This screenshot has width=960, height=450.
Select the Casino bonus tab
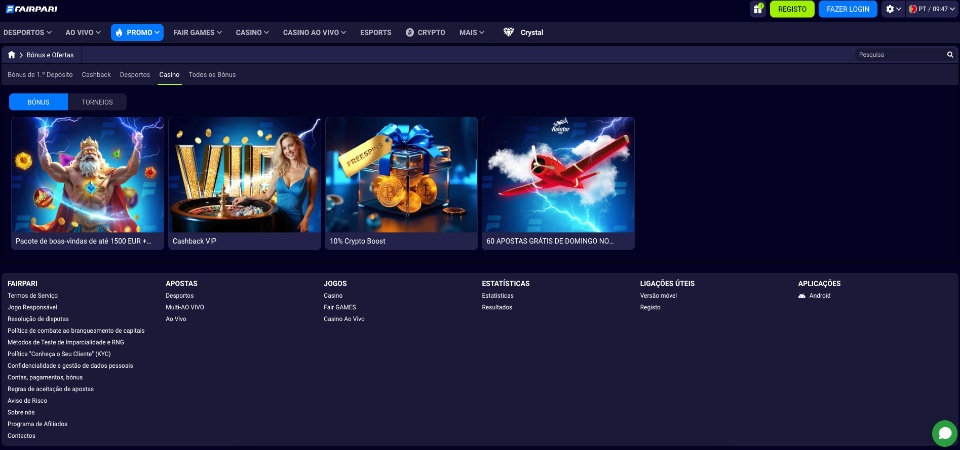pyautogui.click(x=170, y=75)
